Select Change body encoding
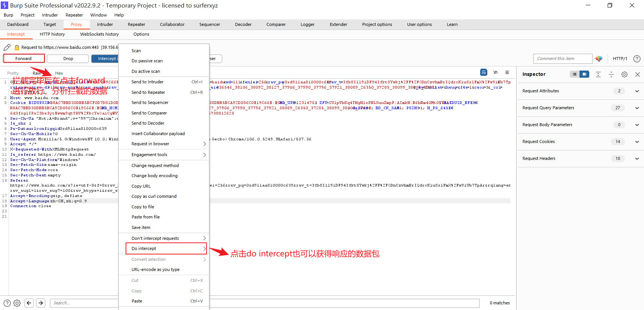This screenshot has height=310, width=644. (x=164, y=176)
